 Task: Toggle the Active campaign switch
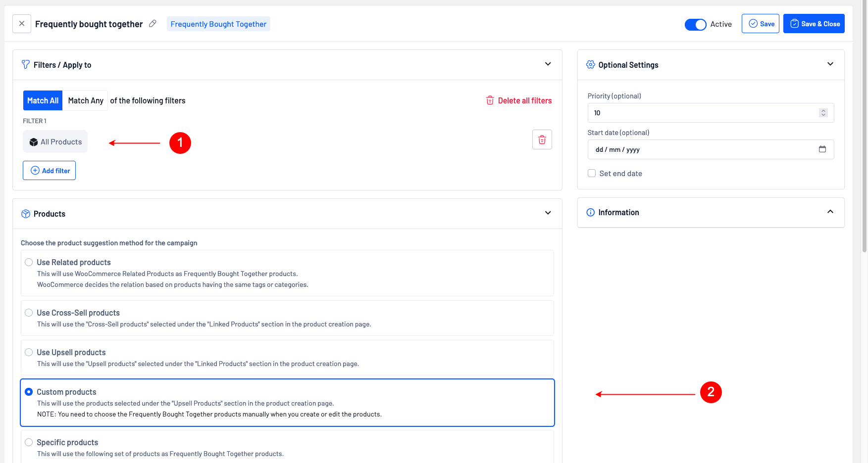point(695,24)
